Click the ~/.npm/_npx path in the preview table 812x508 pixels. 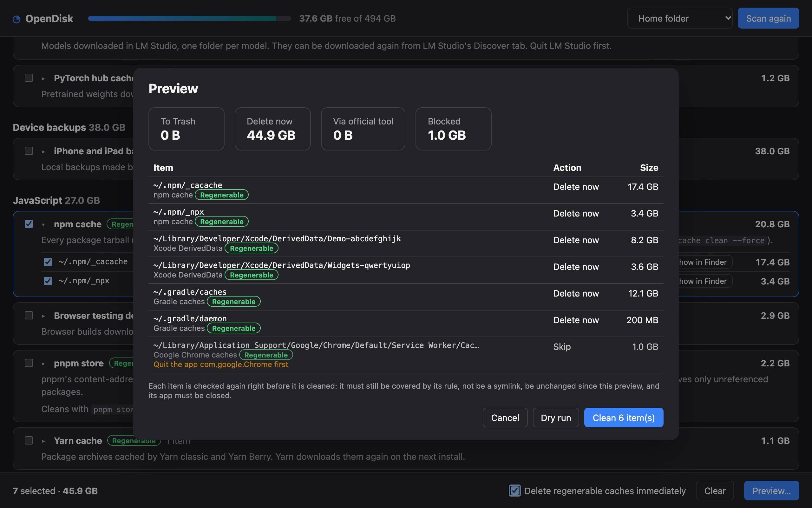[179, 212]
